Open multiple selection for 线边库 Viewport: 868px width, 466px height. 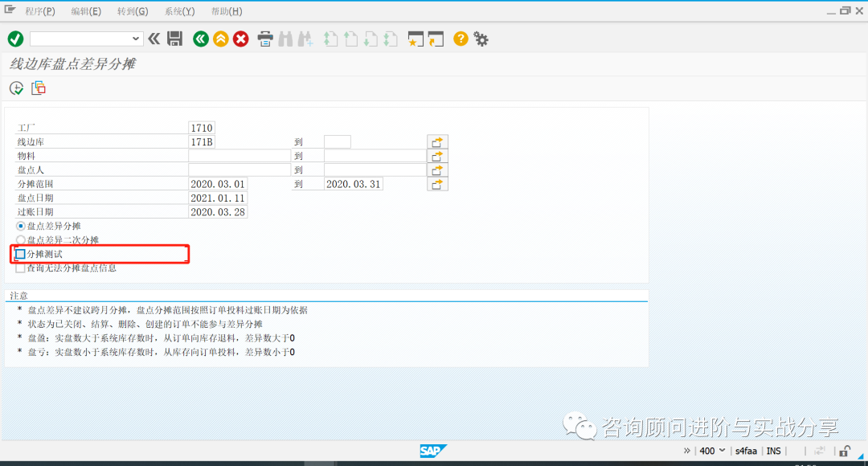437,142
